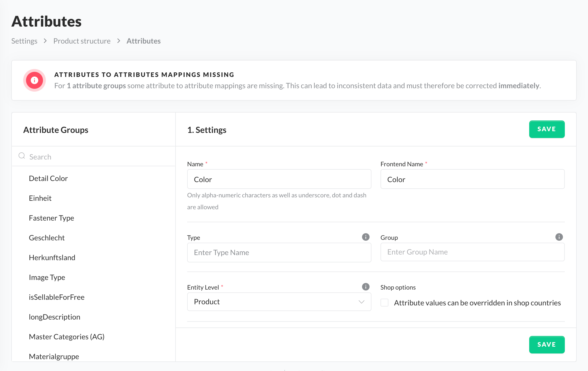588x371 pixels.
Task: Select isSellableForFree attribute group
Action: [x=57, y=297]
